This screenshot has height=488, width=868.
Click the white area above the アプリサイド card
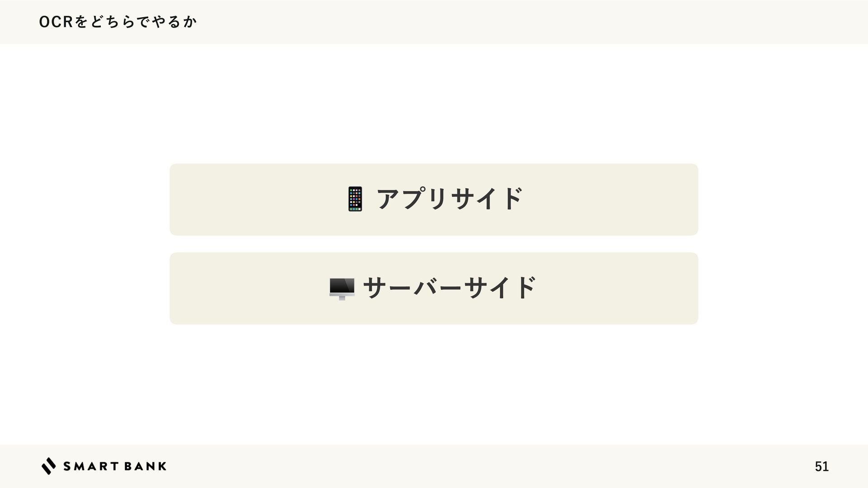434,104
